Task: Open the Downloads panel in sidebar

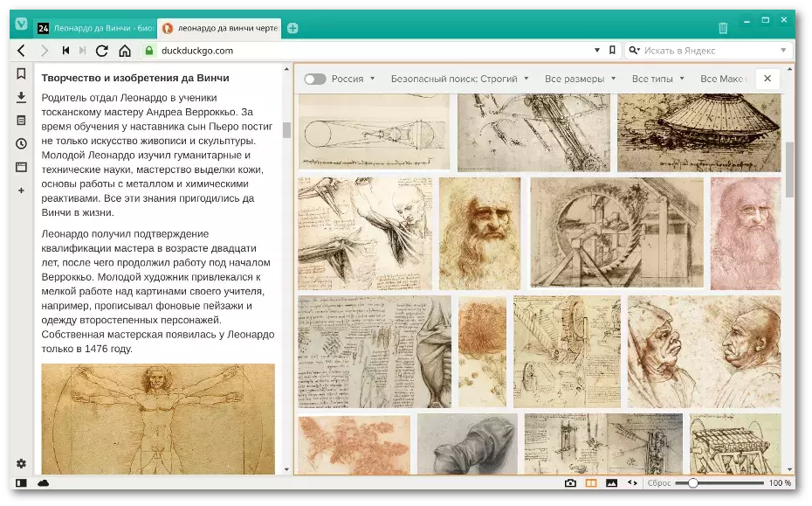Action: (21, 97)
